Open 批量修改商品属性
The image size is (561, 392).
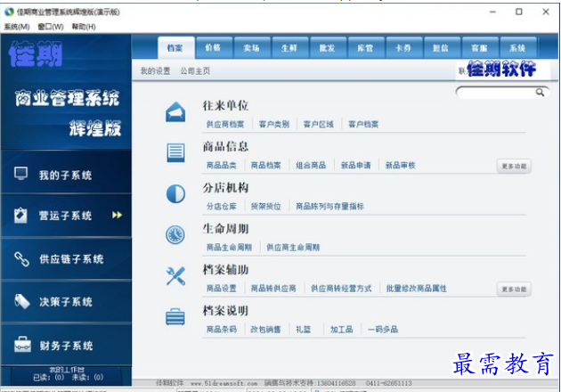[417, 288]
